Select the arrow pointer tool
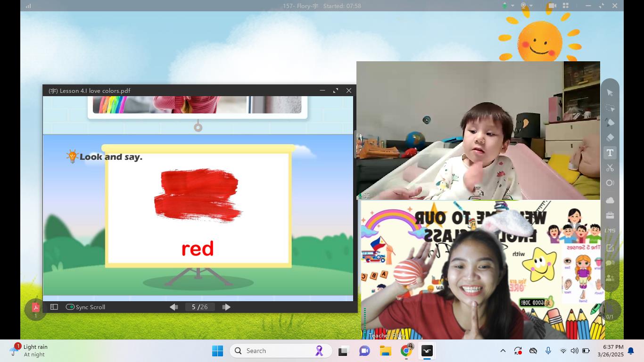644x362 pixels. (610, 93)
